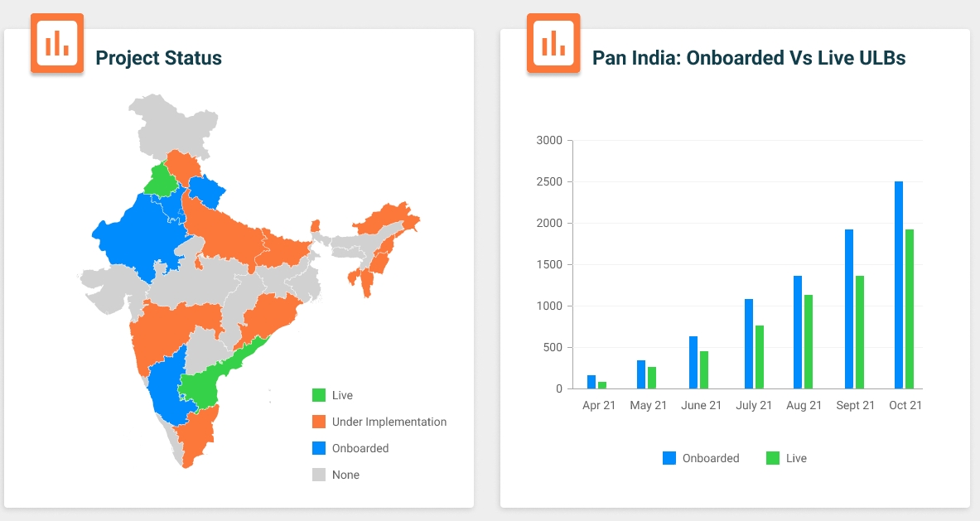Toggle the Onboarded series in the chart legend
This screenshot has width=980, height=521.
coord(669,458)
